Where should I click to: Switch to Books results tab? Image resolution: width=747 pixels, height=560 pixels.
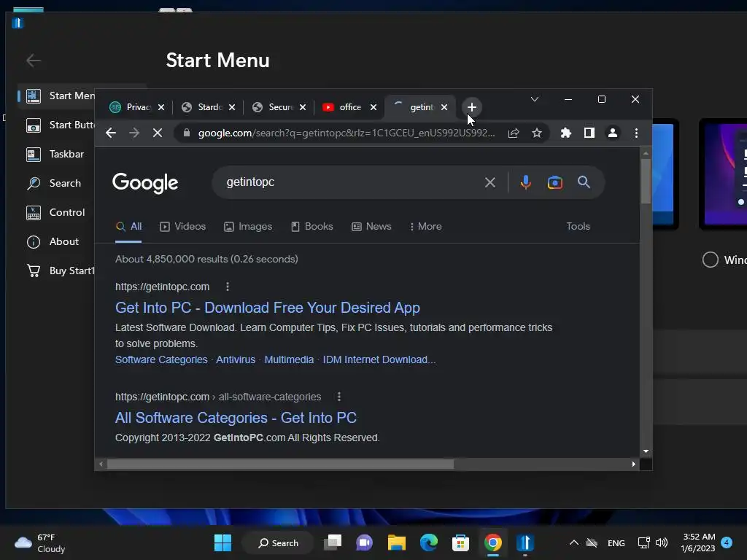pyautogui.click(x=312, y=227)
